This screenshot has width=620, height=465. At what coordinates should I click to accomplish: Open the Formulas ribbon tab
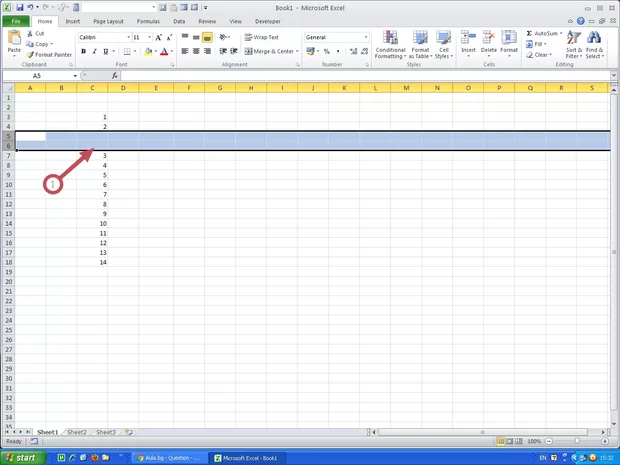(147, 20)
